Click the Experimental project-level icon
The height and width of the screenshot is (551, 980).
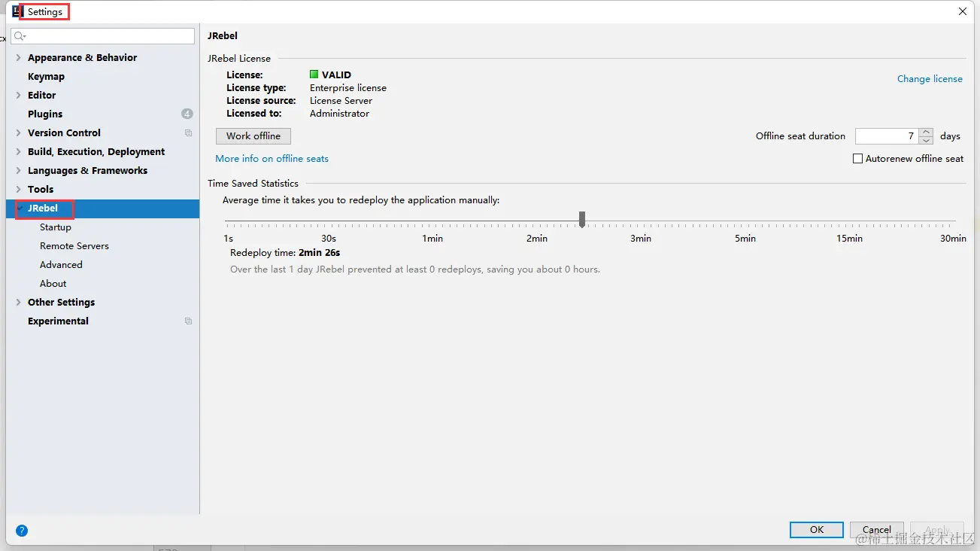click(188, 321)
